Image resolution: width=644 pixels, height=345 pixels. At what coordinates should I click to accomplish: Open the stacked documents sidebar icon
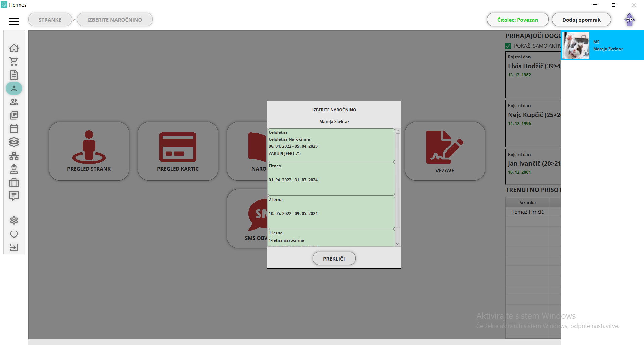14,115
